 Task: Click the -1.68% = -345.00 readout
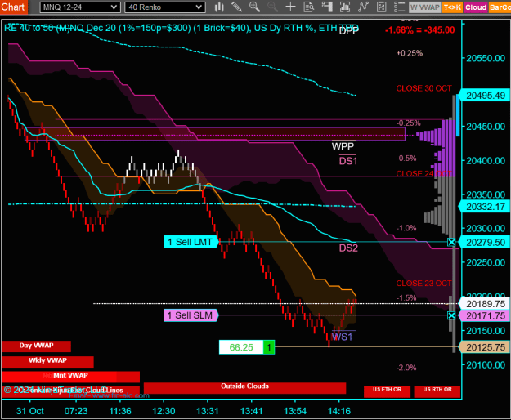(419, 30)
